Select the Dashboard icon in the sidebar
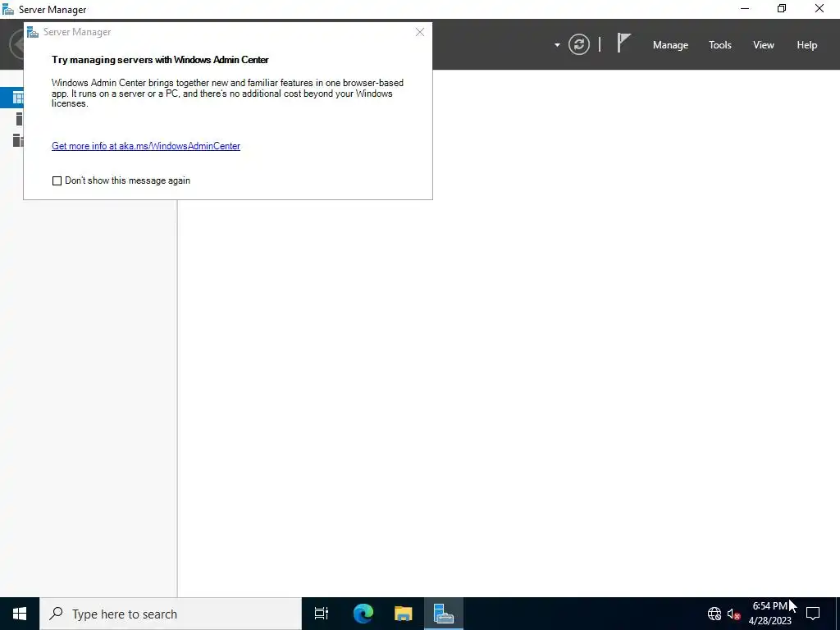Screen dimensions: 840x630 (18, 98)
